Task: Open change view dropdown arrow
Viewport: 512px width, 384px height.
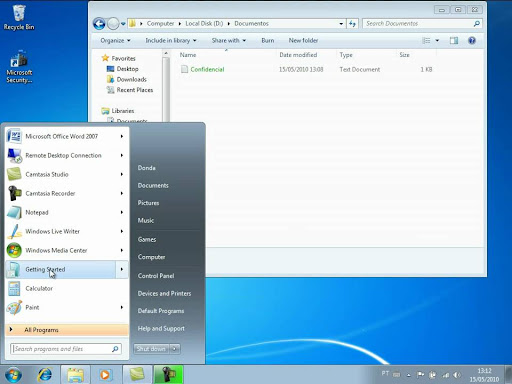Action: click(x=437, y=41)
